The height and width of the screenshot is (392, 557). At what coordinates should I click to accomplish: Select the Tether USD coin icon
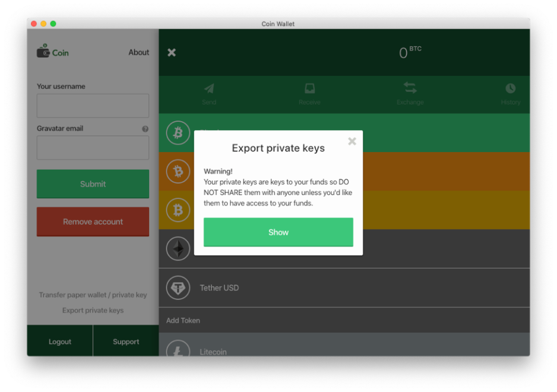pos(178,288)
